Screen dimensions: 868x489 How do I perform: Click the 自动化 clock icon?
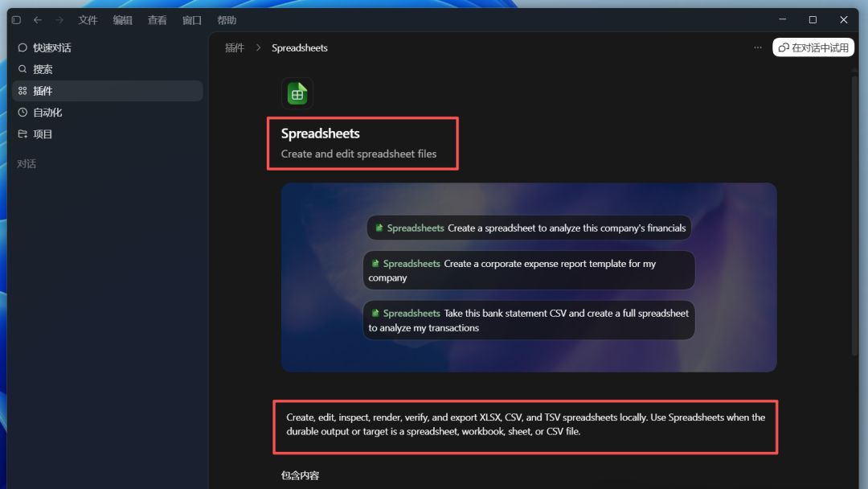click(x=23, y=113)
